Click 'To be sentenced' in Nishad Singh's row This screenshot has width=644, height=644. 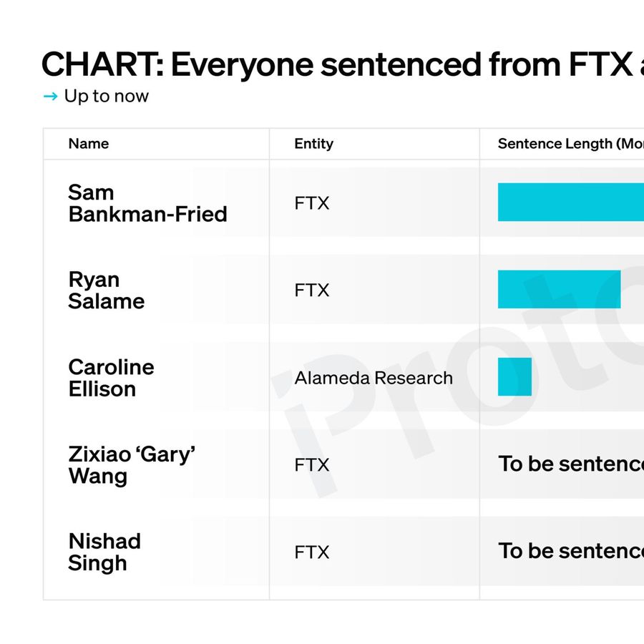[570, 551]
